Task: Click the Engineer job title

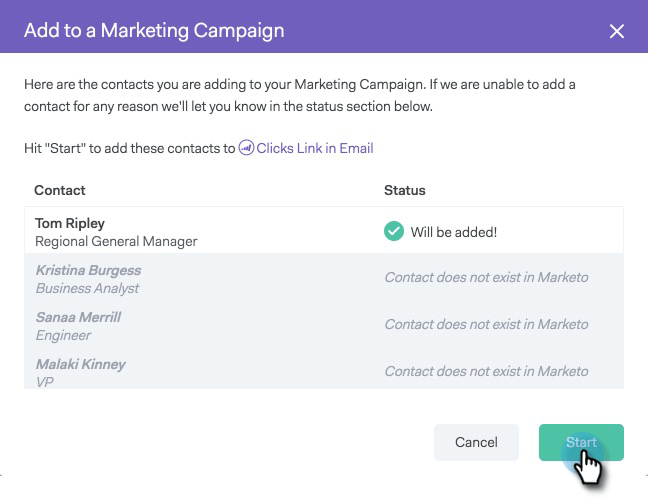Action: coord(63,335)
